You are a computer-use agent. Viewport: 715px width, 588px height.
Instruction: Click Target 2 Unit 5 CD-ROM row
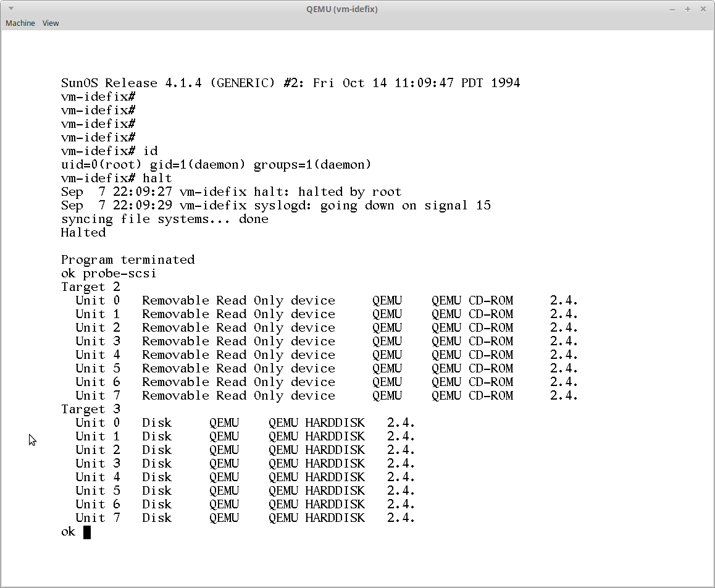point(327,369)
